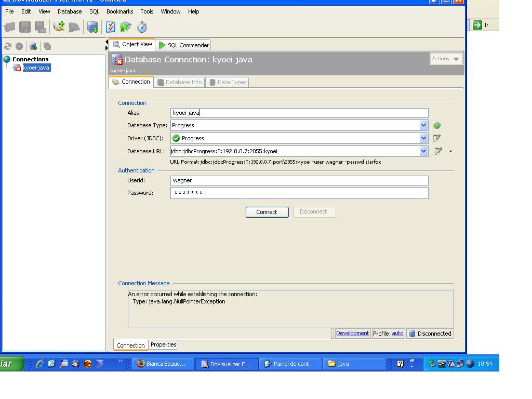The height and width of the screenshot is (399, 532).
Task: Open Painel de cont... from taskbar
Action: (290, 364)
